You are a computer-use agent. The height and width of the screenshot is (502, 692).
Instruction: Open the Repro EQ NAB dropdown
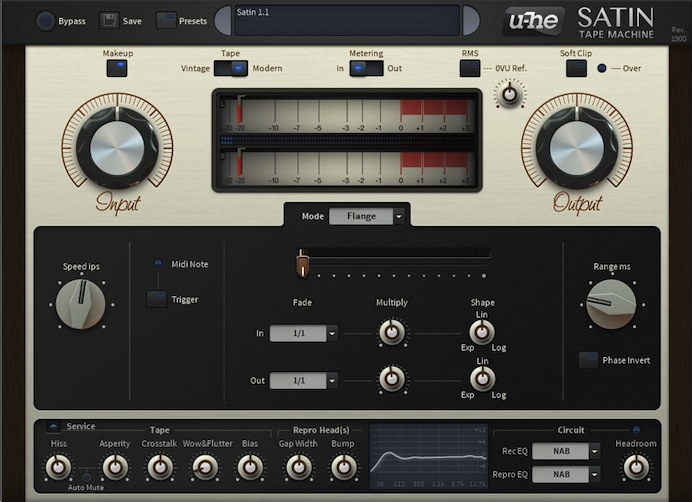pos(566,475)
